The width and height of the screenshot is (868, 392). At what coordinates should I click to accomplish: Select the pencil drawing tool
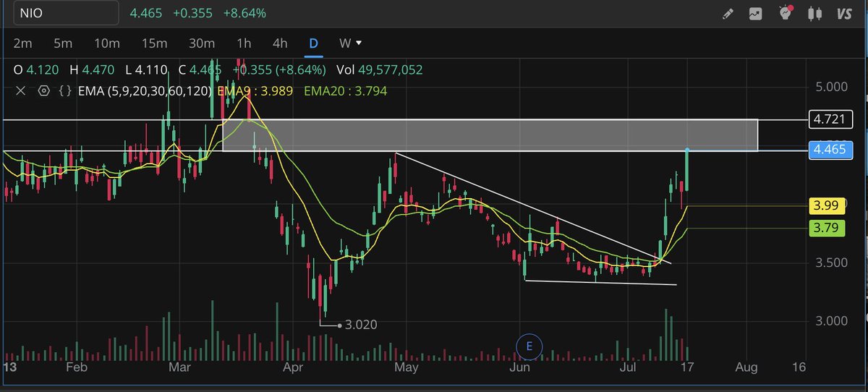[728, 13]
